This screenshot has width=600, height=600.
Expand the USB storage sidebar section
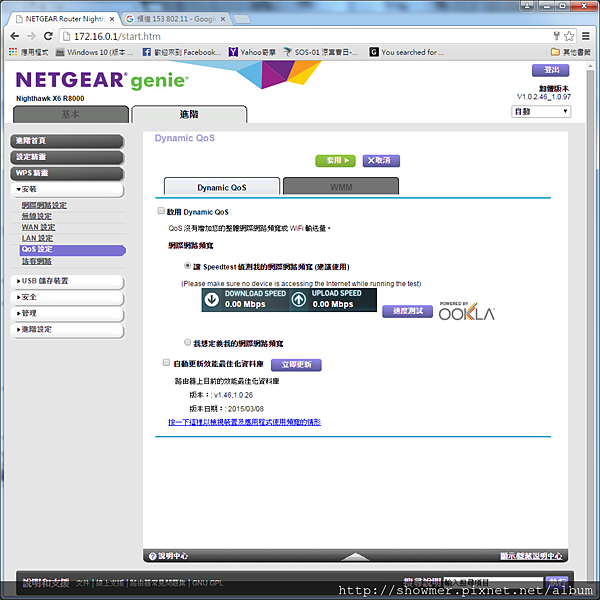point(67,281)
